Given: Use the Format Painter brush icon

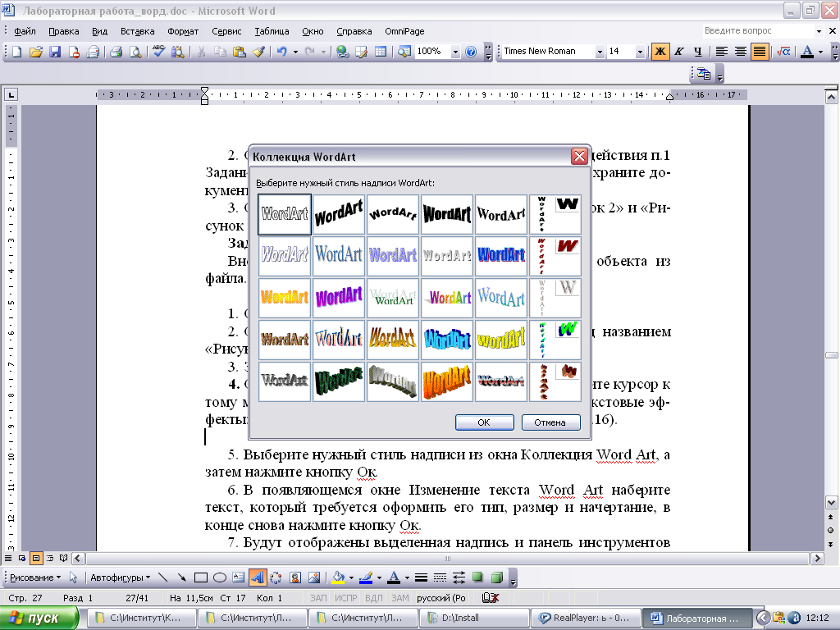Looking at the screenshot, I should tap(258, 52).
